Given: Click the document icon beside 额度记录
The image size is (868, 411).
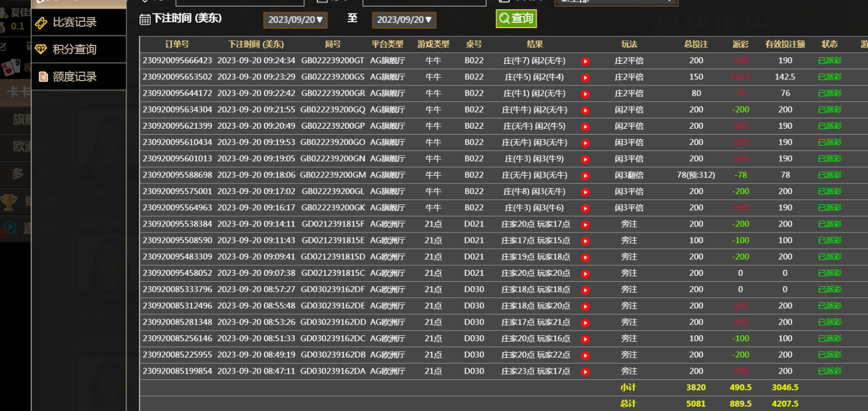Looking at the screenshot, I should click(43, 76).
